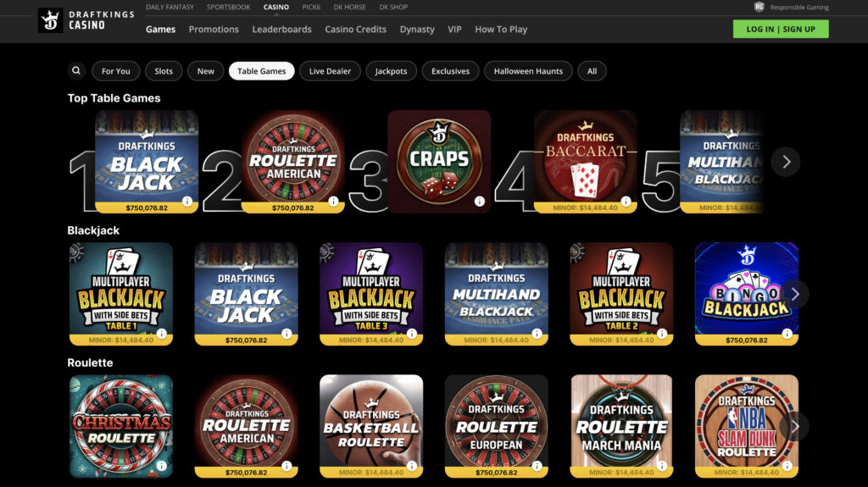Viewport: 868px width, 487px height.
Task: Open Casino Credits in navigation
Action: [x=355, y=30]
